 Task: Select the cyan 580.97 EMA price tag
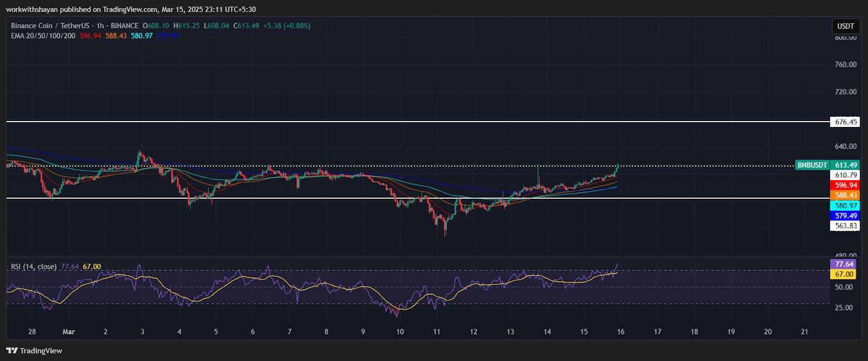(846, 206)
